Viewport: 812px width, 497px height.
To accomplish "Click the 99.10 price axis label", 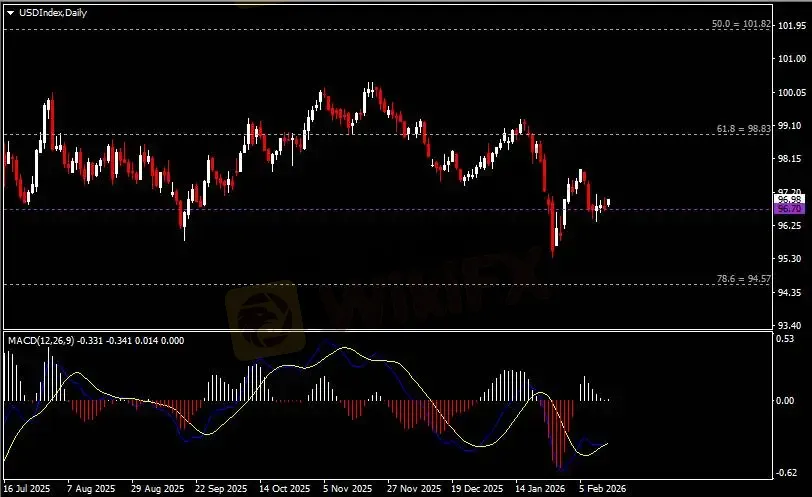I will [791, 125].
